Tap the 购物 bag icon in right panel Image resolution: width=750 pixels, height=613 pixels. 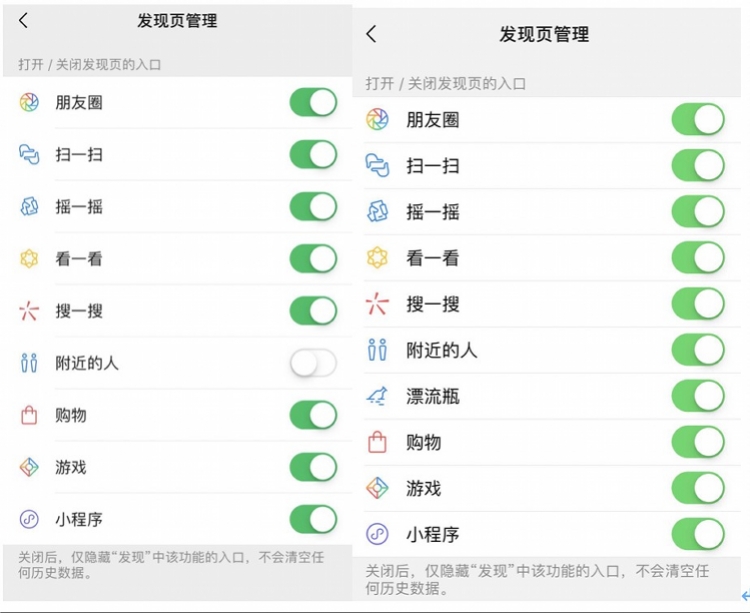[377, 442]
